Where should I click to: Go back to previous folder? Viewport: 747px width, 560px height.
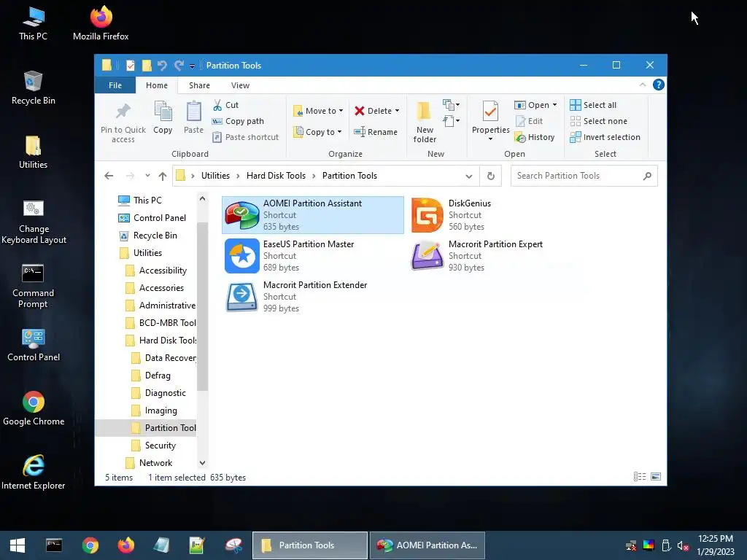coord(109,176)
